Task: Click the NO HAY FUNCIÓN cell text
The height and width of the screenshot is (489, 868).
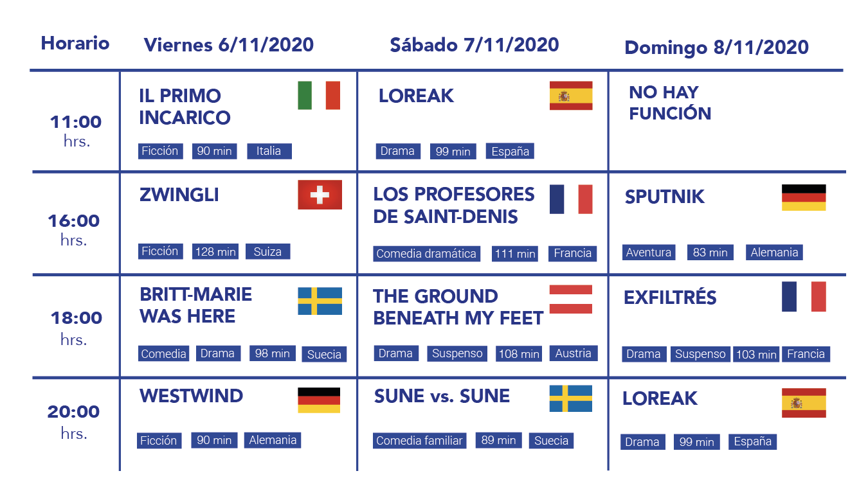Action: (x=670, y=103)
